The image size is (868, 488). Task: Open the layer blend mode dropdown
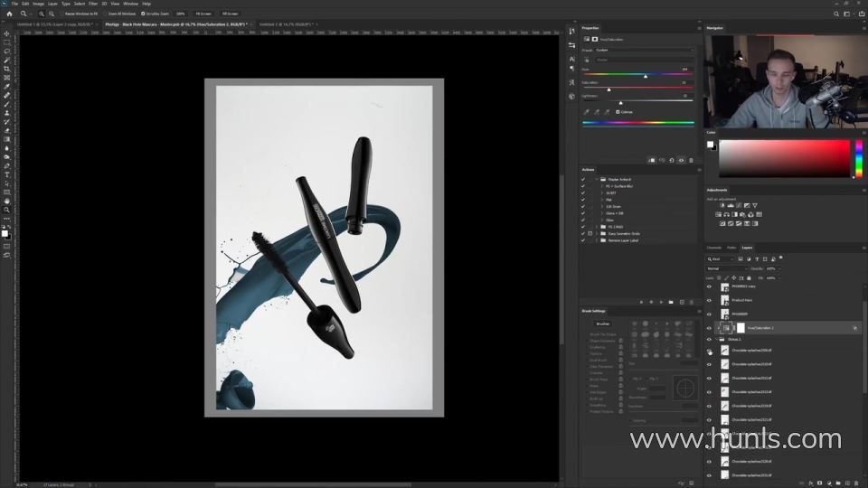pyautogui.click(x=723, y=268)
